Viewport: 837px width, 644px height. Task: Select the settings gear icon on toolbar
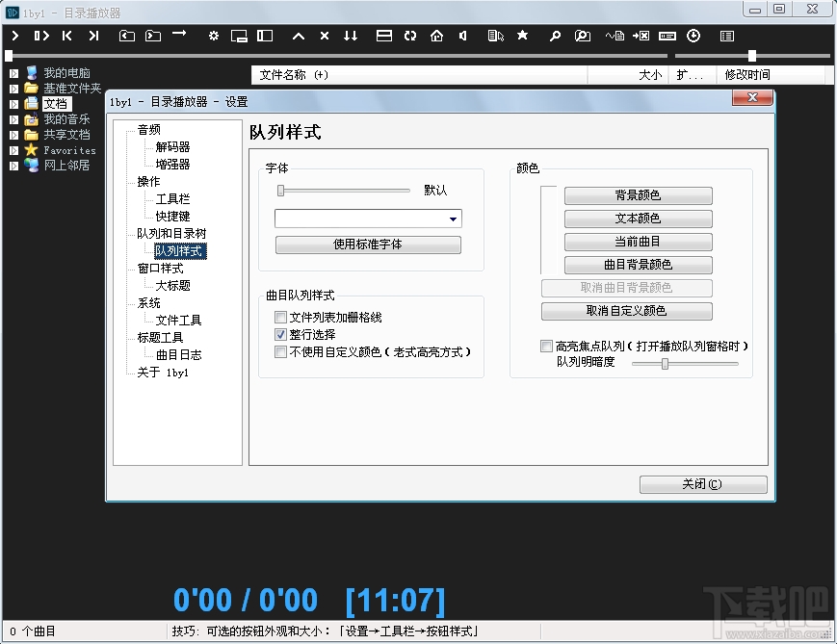coord(212,36)
